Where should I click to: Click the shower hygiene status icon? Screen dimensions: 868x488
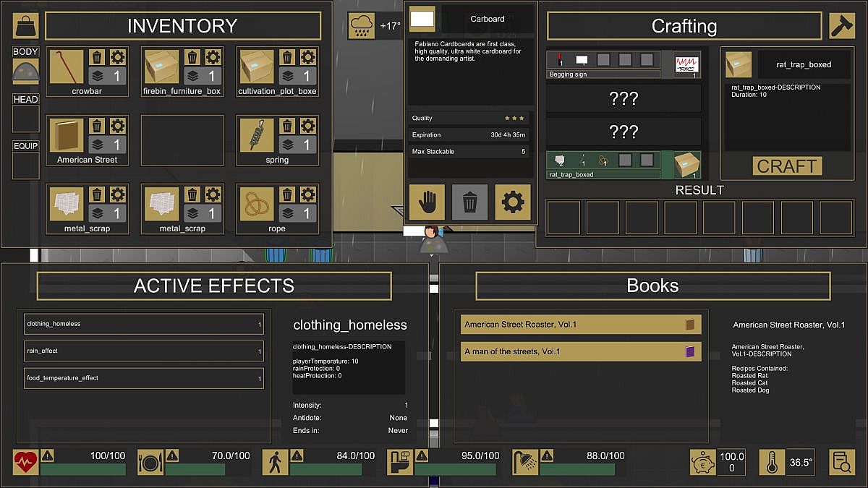click(x=525, y=462)
